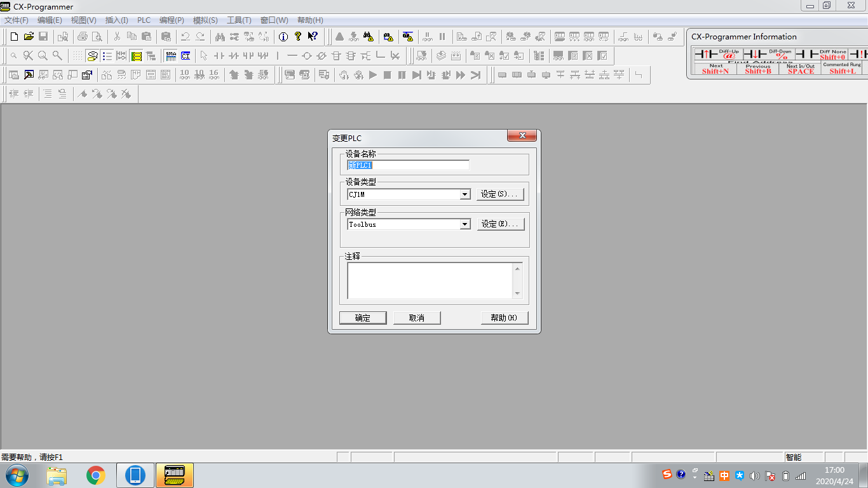The image size is (868, 488).
Task: Open the 文件(F) menu
Action: click(17, 20)
